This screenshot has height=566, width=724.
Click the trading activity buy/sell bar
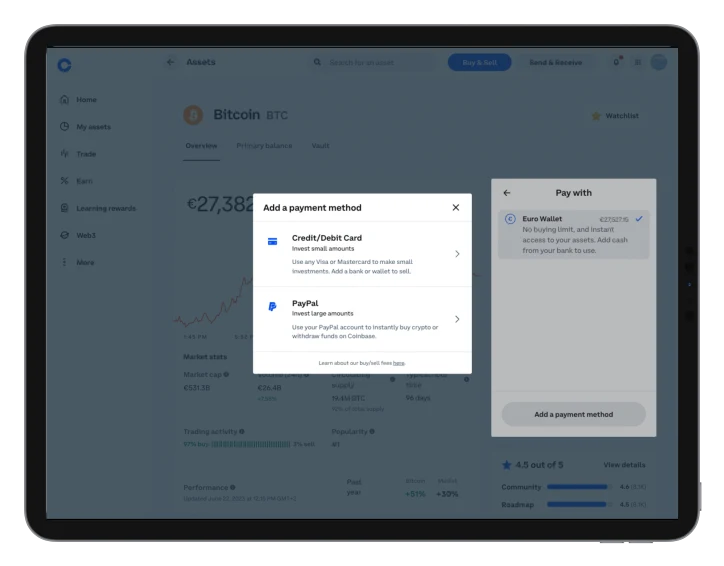pyautogui.click(x=251, y=444)
